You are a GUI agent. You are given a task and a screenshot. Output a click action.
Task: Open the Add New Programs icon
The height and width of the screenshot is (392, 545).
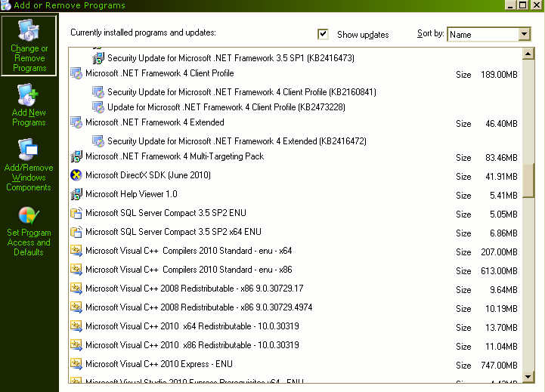click(x=27, y=94)
